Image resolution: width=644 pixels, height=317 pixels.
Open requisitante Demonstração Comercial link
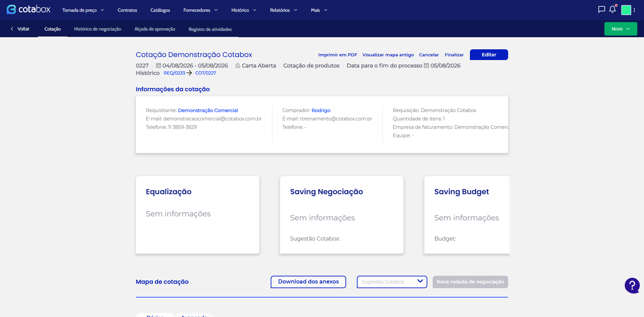208,110
